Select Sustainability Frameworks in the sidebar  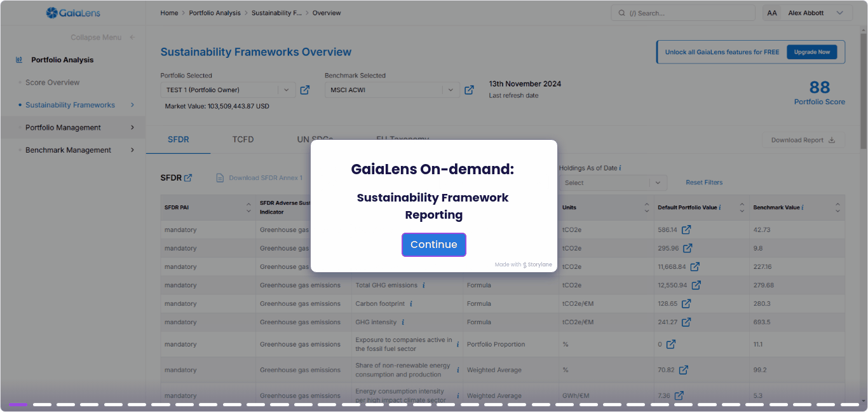click(70, 105)
